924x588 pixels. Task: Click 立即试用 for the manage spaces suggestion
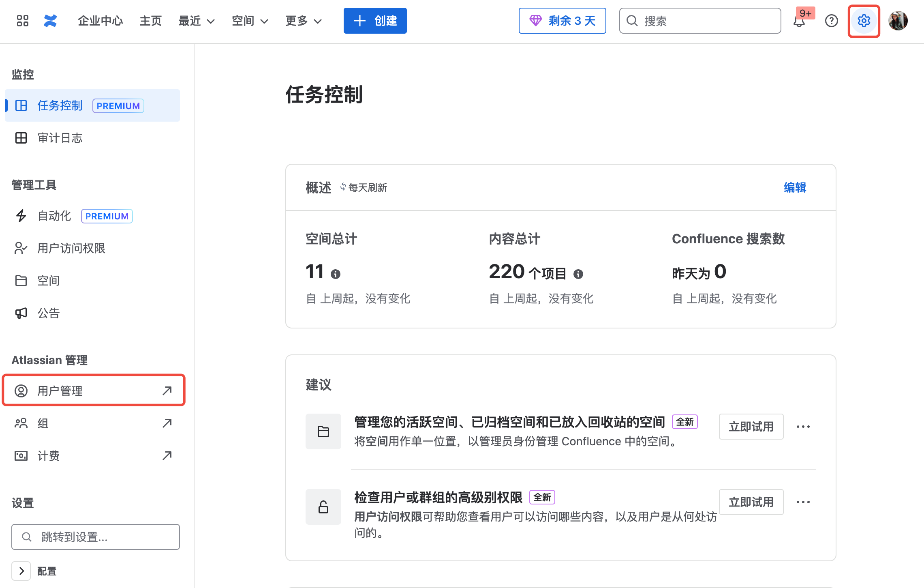pyautogui.click(x=751, y=427)
